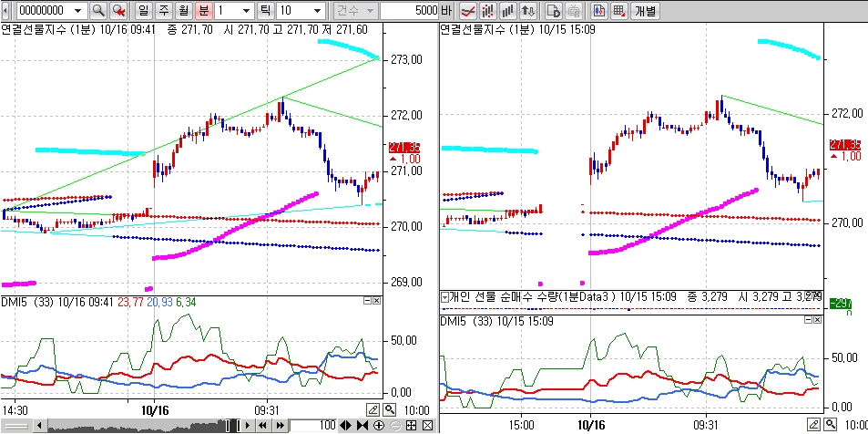The width and height of the screenshot is (868, 434).
Task: Toggle the 분 (minute) period button
Action: coord(203,11)
